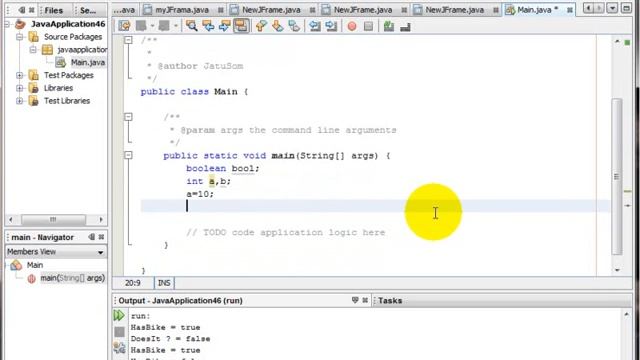The width and height of the screenshot is (640, 360).
Task: Click the Uncomment code icon
Action: 405,27
